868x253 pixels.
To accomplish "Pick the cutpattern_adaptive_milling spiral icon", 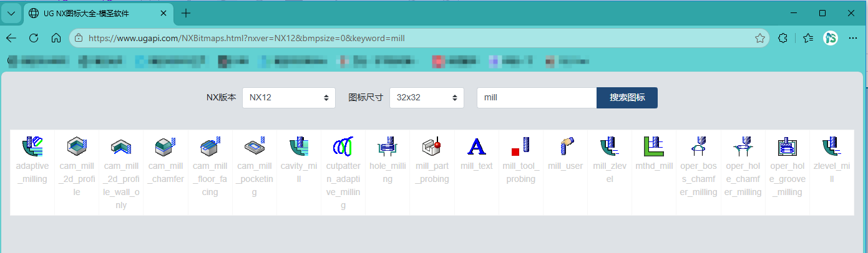I will pyautogui.click(x=343, y=146).
